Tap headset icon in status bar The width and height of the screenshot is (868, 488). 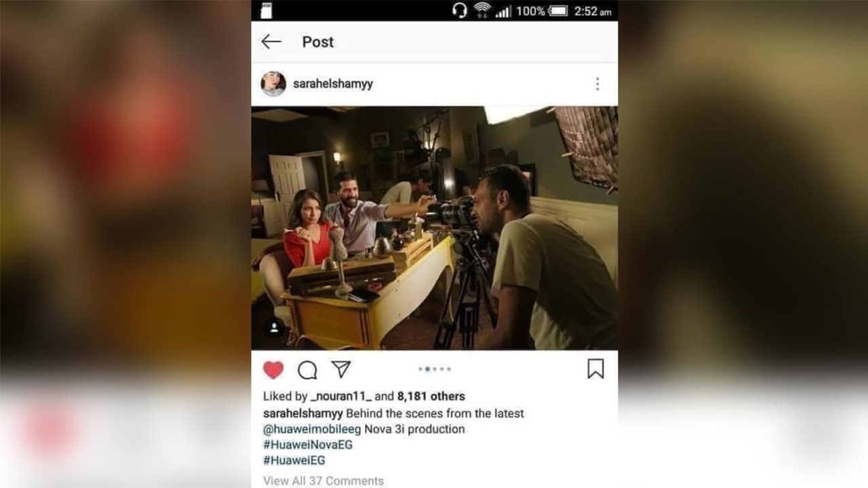click(460, 10)
